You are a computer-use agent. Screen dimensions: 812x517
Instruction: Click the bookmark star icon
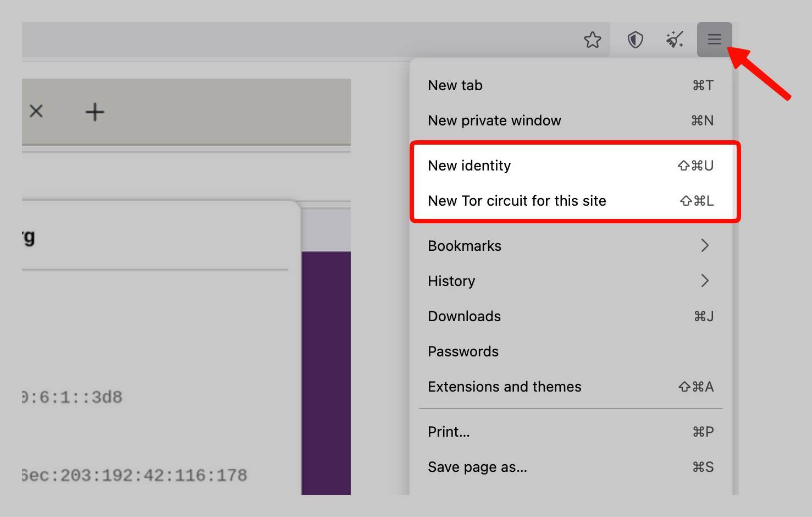click(x=592, y=40)
